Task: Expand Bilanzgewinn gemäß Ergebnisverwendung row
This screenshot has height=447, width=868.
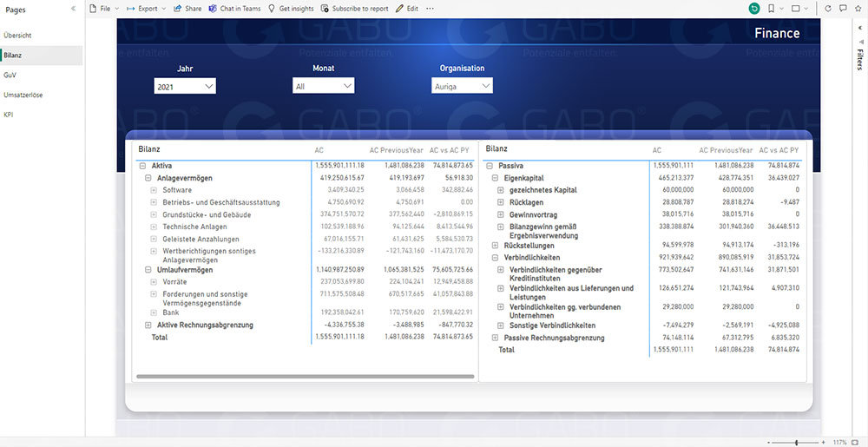Action: click(x=501, y=227)
